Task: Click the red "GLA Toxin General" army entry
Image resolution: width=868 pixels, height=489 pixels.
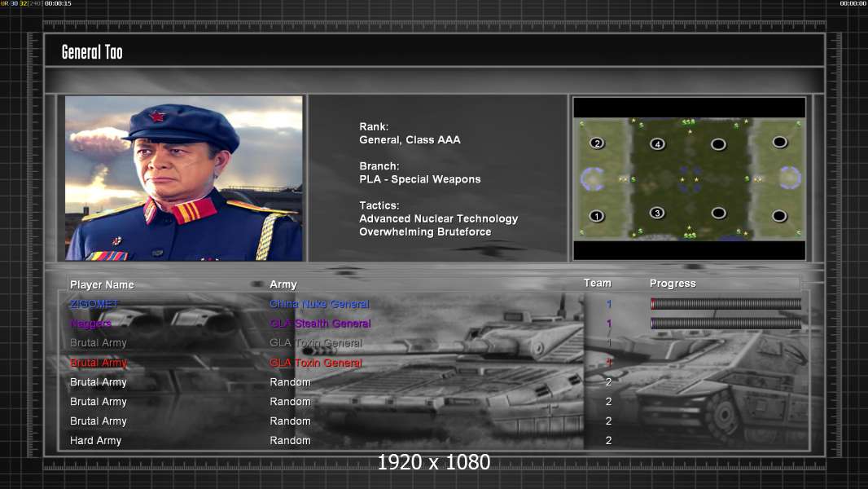Action: click(316, 363)
